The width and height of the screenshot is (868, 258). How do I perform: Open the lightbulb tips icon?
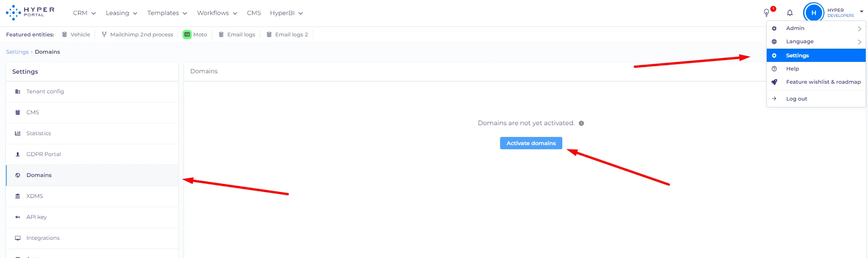[766, 13]
